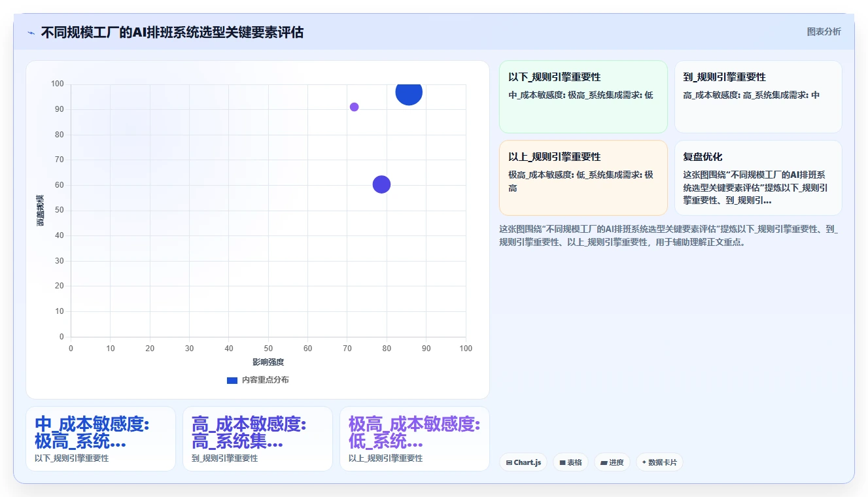The width and height of the screenshot is (868, 497).
Task: Toggle the 内容重点分布 legend color box
Action: point(232,380)
